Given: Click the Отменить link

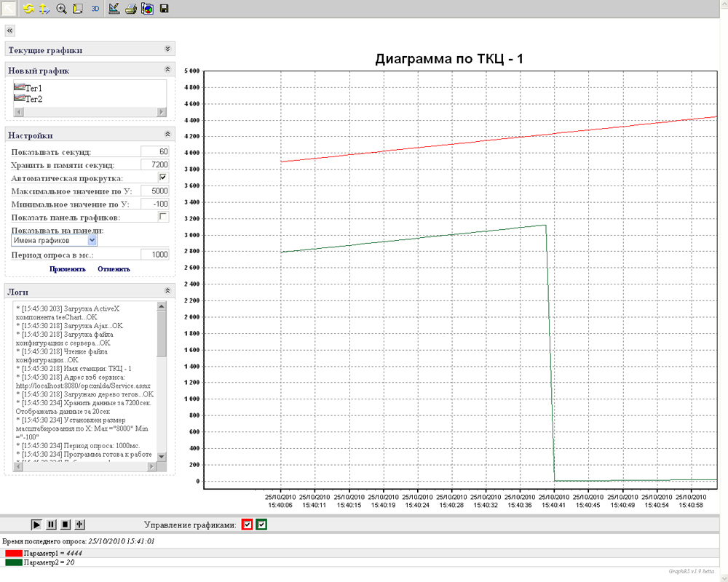Looking at the screenshot, I should pos(114,269).
